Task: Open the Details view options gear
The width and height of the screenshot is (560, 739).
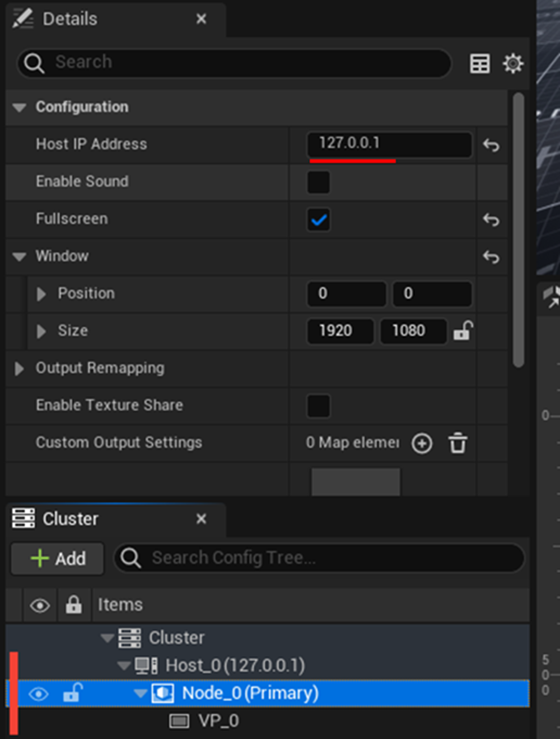Action: 513,63
